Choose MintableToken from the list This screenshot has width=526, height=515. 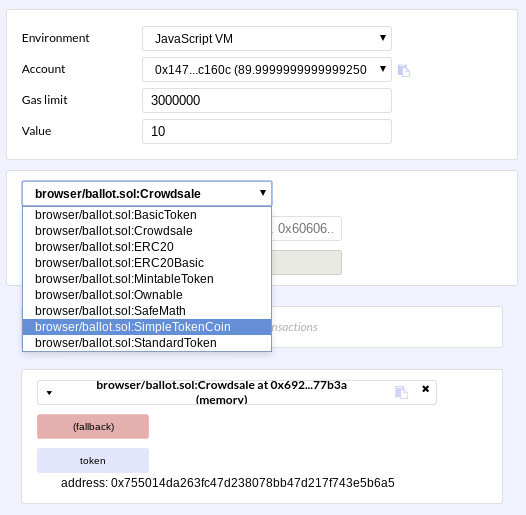pyautogui.click(x=147, y=279)
